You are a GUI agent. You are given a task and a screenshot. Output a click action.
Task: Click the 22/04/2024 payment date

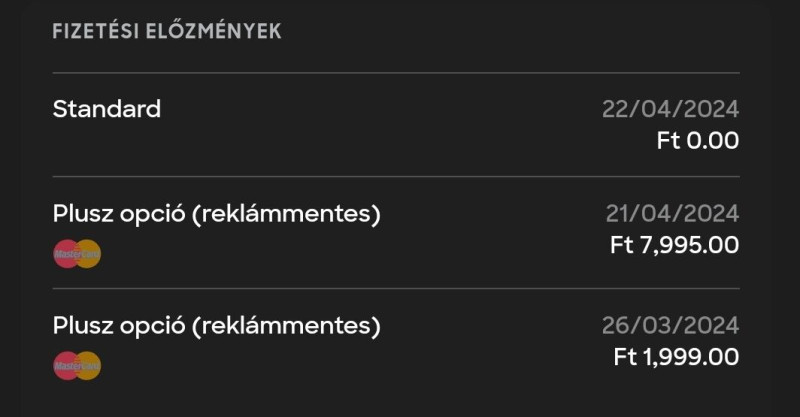[x=670, y=109]
